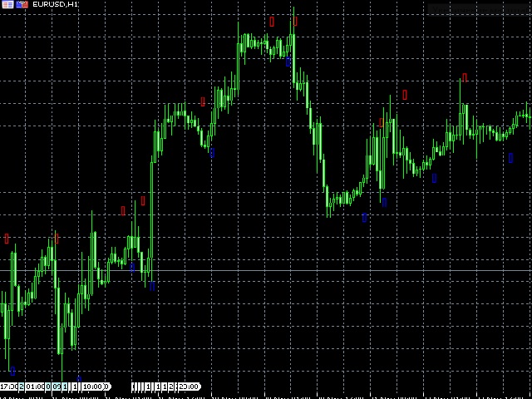
Task: Click the gray horizontal price level line
Action: click(x=266, y=270)
